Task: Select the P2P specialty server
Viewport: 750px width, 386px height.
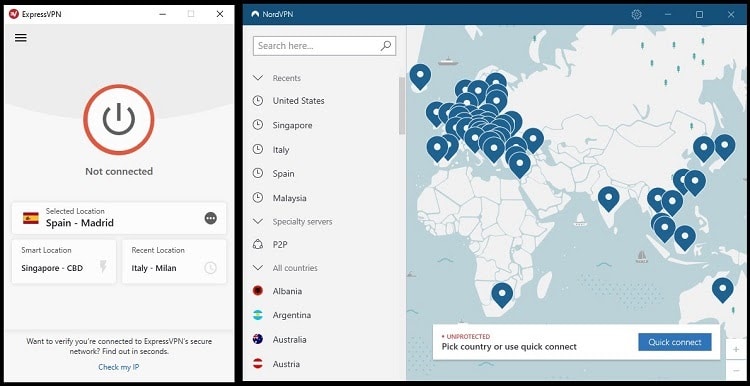Action: [x=280, y=244]
